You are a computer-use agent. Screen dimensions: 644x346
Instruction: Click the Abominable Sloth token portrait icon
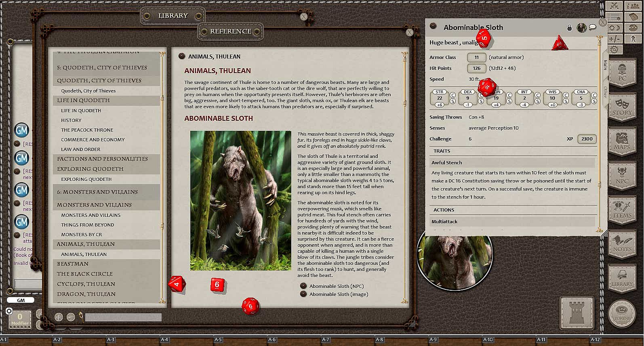click(581, 27)
